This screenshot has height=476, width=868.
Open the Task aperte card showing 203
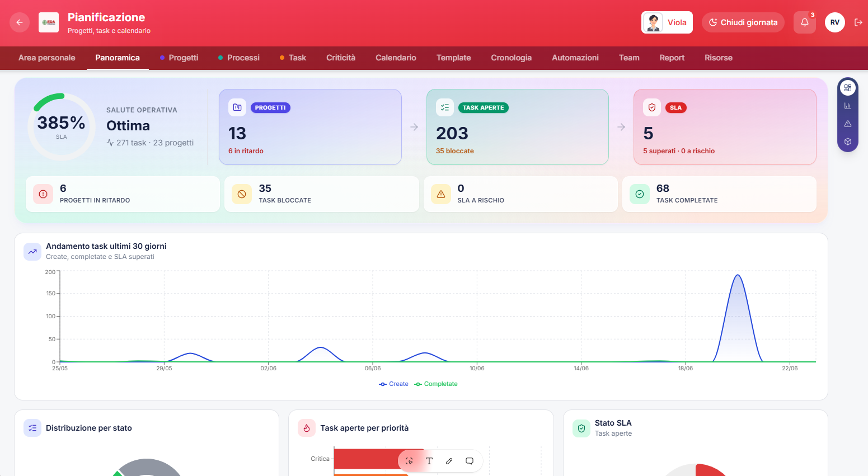tap(518, 127)
